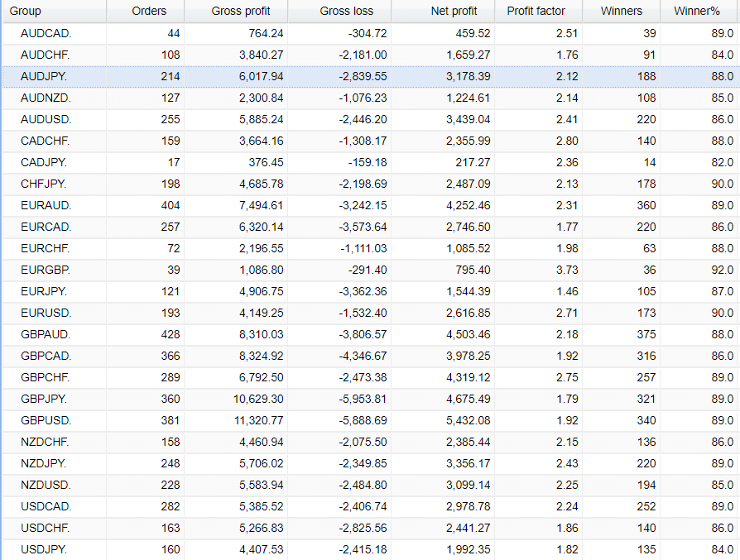The width and height of the screenshot is (740, 560).
Task: Sort by the Orders column header
Action: tap(149, 12)
